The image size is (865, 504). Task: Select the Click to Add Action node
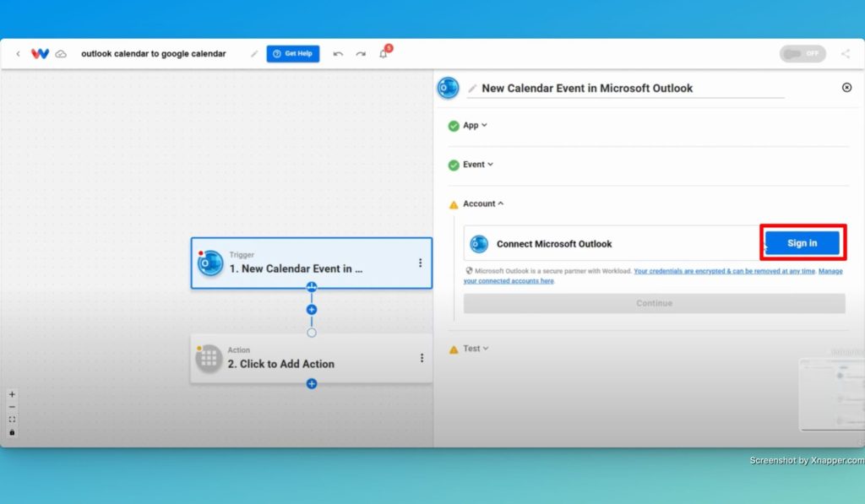[311, 359]
